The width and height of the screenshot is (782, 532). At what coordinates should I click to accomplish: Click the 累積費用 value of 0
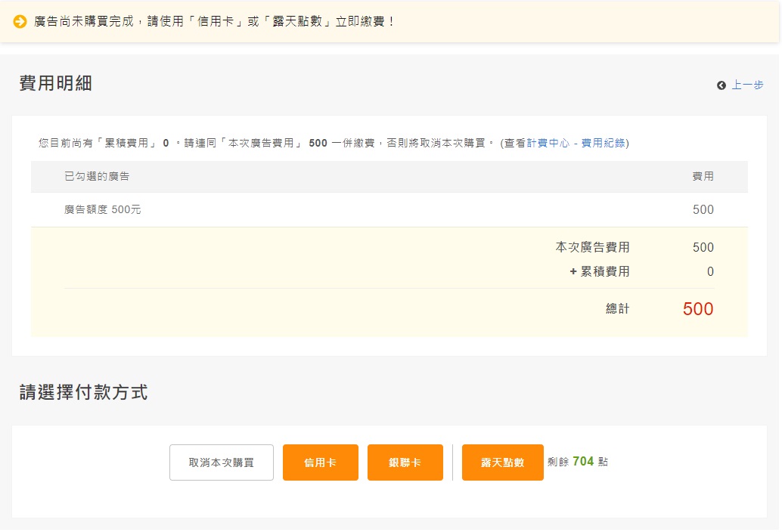pos(709,272)
